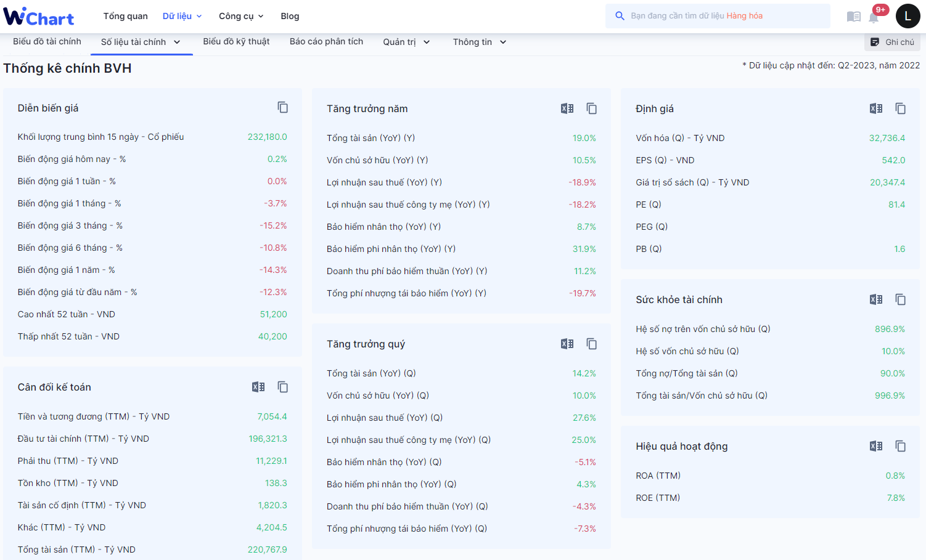This screenshot has width=926, height=560.
Task: Switch to Báo cáo phân tích tab
Action: [x=326, y=41]
